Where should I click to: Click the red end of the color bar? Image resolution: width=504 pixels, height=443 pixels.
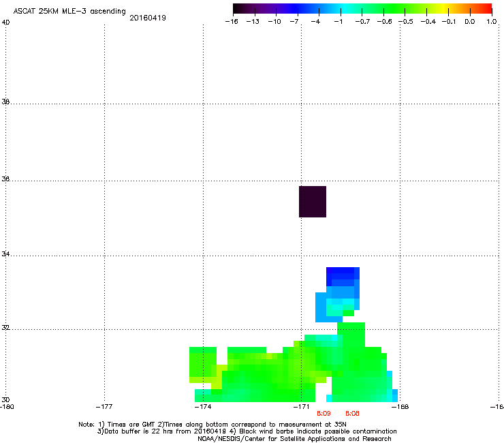click(486, 9)
